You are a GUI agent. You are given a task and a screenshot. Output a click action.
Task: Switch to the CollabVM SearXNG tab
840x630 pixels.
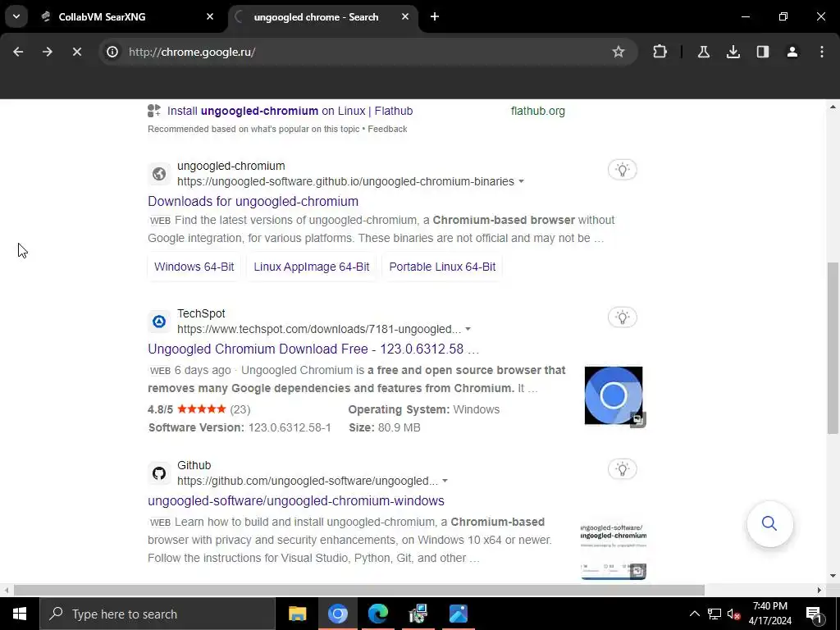pos(127,17)
